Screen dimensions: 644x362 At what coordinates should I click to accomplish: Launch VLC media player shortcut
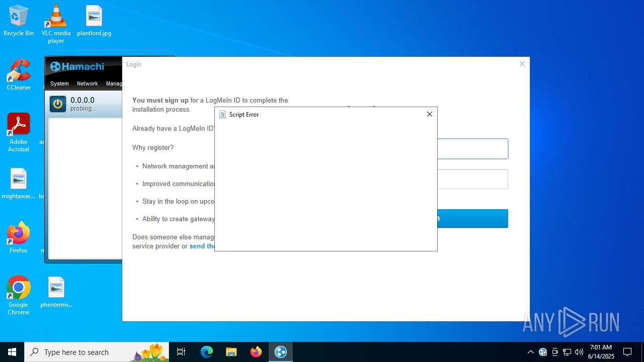56,24
